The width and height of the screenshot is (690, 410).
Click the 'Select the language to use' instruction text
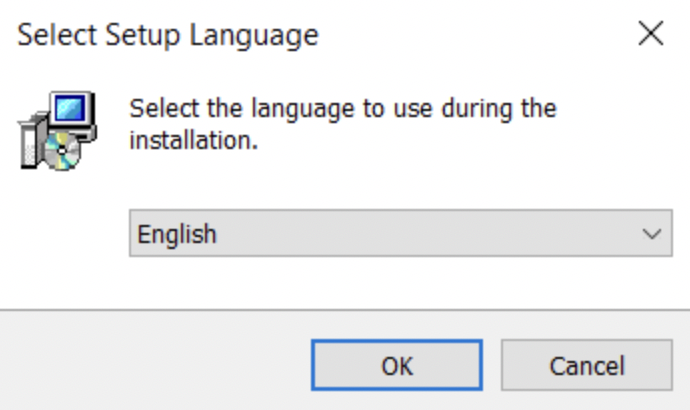(342, 108)
